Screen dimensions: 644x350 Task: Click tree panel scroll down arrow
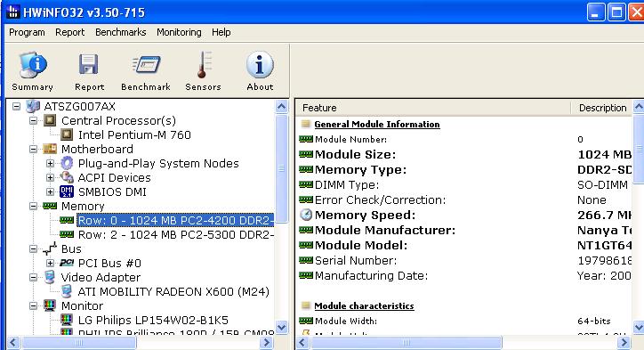(x=281, y=327)
